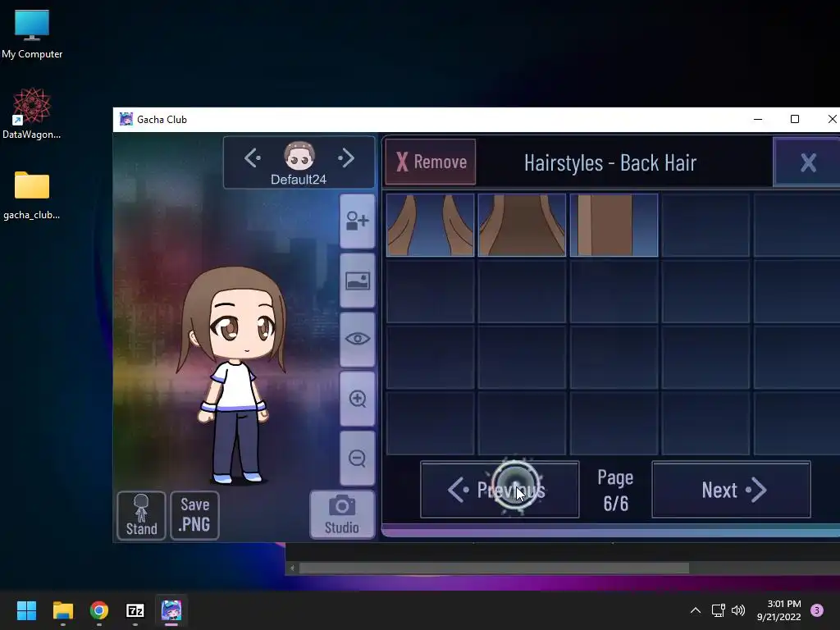Choose the second wide back hair thumbnail

pyautogui.click(x=522, y=225)
